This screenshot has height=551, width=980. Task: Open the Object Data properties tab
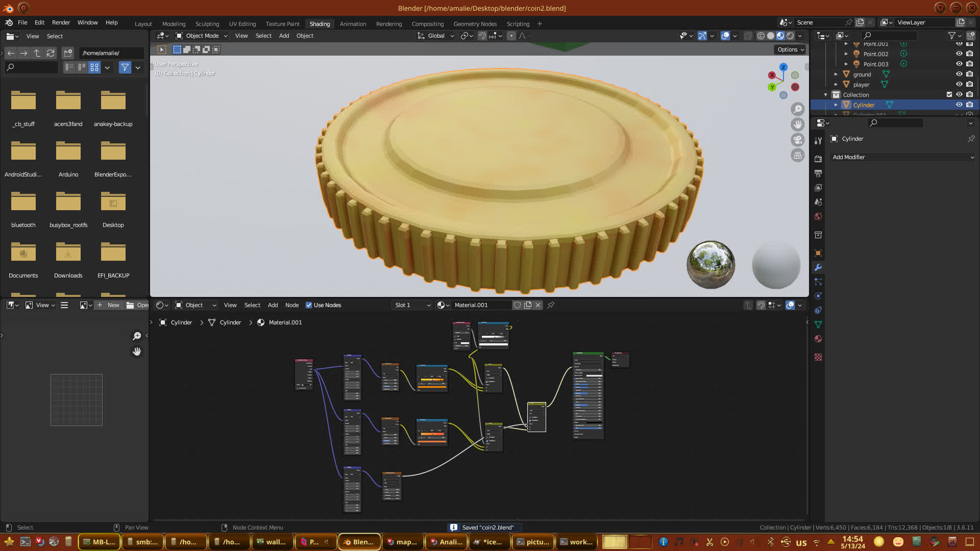pos(818,324)
